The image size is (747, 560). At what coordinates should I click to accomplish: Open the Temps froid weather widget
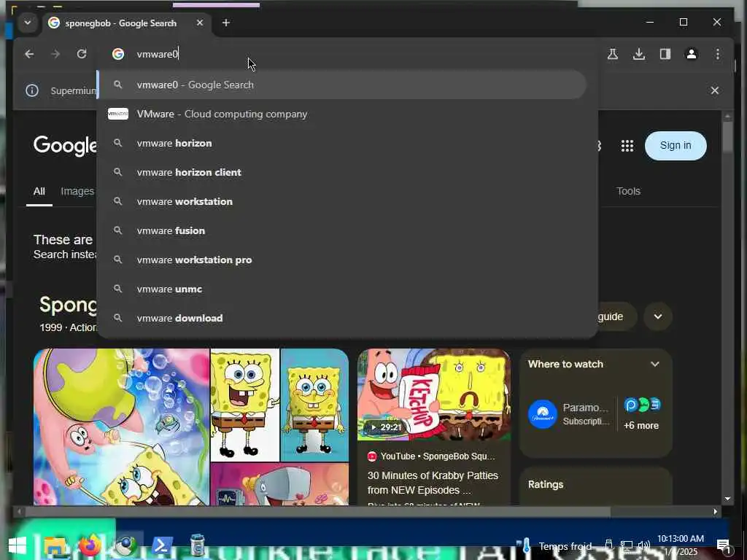[555, 545]
